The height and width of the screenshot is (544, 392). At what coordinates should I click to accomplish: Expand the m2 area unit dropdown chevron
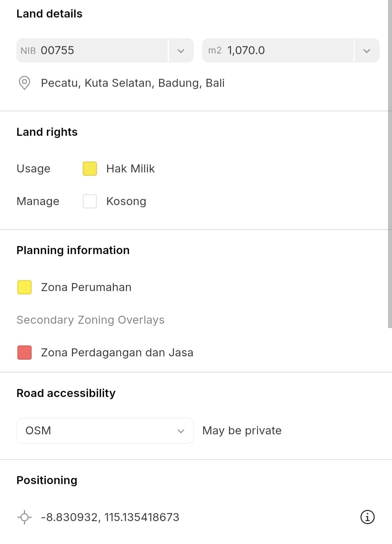(367, 50)
